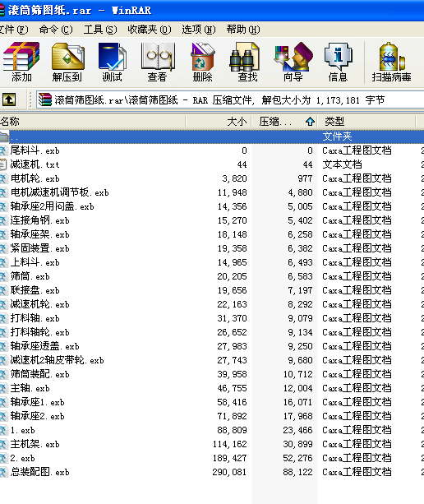
Task: Run the Test (测试) archive tool
Action: (112, 62)
